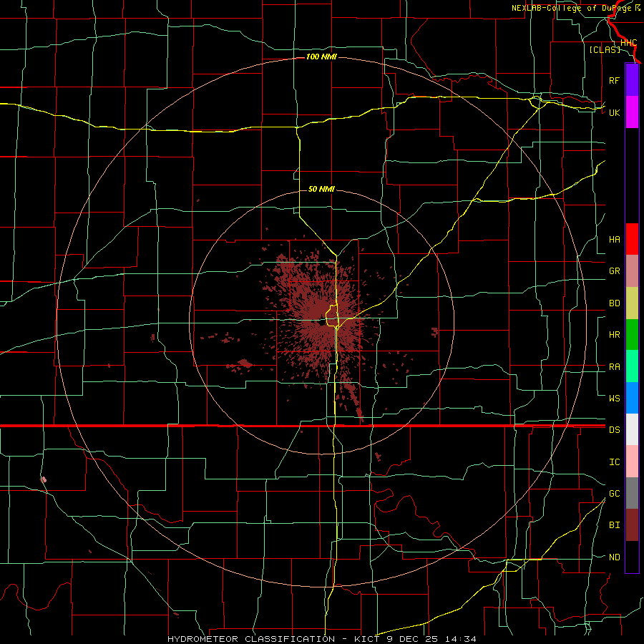Click the '100 NMI' range ring label
This screenshot has width=644, height=644.
coord(321,57)
